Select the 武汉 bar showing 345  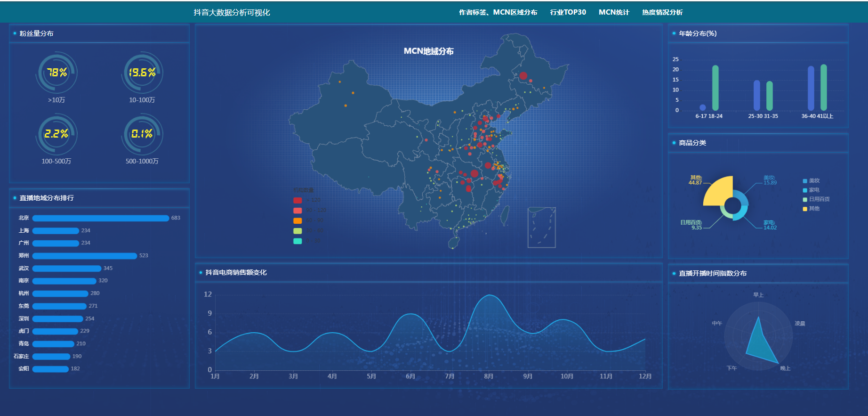pyautogui.click(x=67, y=269)
